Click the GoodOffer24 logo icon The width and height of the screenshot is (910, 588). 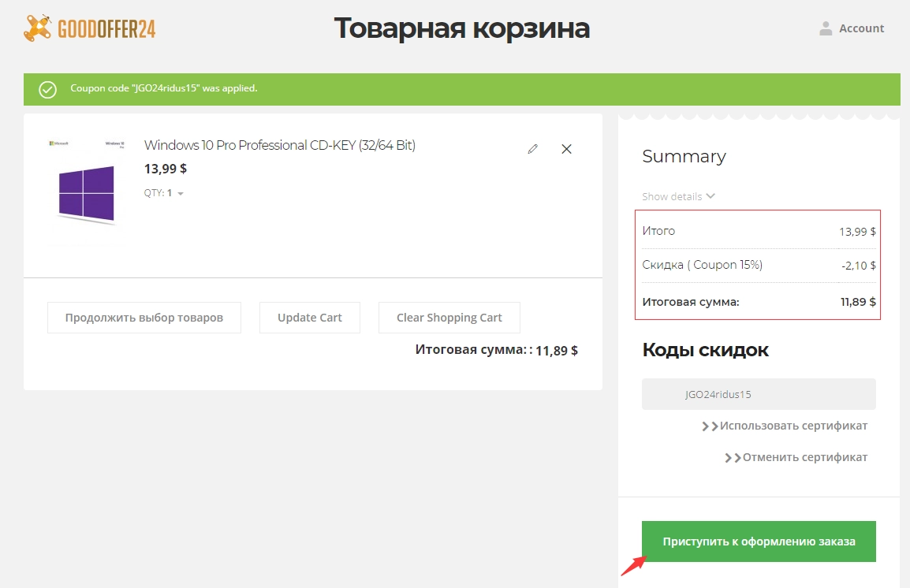[38, 28]
